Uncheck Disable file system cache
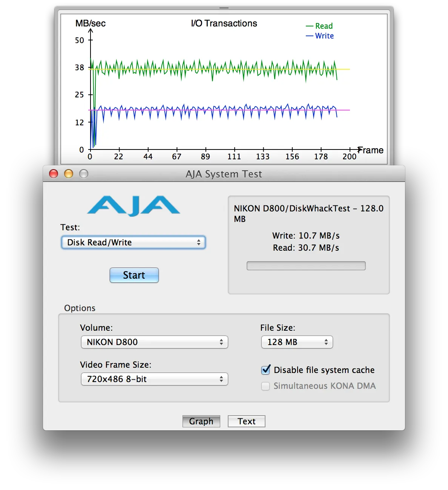 [266, 370]
